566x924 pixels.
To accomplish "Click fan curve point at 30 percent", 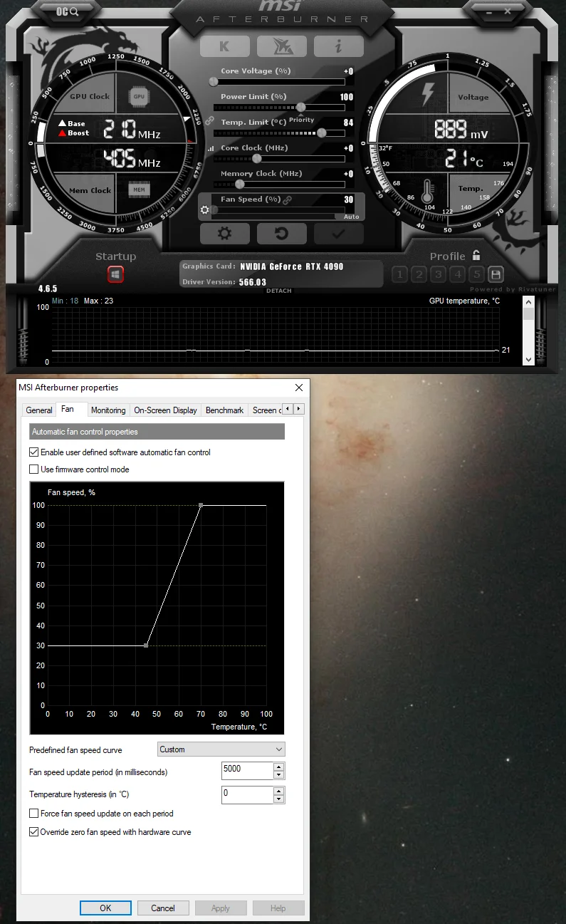I will (146, 645).
